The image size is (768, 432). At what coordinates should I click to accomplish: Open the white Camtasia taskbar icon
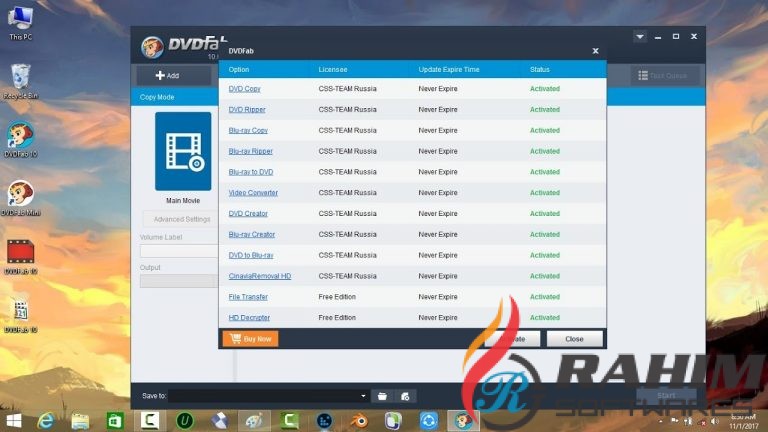tap(149, 421)
